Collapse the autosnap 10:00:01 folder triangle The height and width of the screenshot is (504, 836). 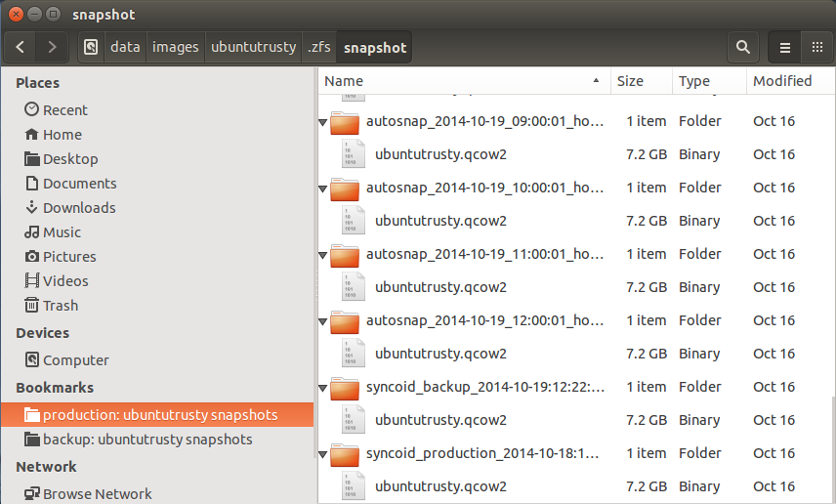pos(322,189)
